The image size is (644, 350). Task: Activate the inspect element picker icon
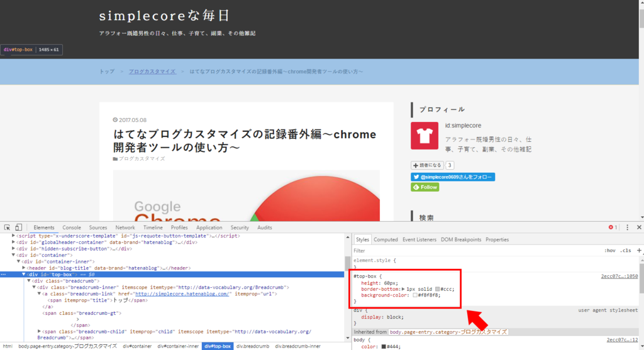point(7,227)
